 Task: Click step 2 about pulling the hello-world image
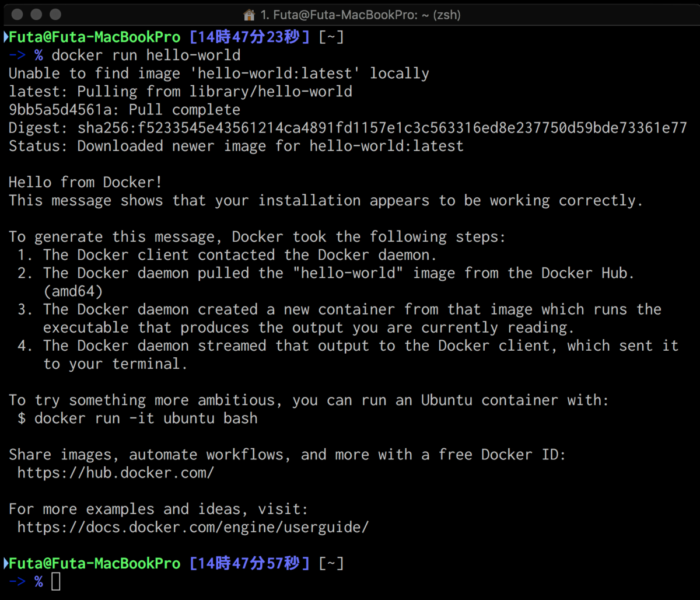point(326,273)
